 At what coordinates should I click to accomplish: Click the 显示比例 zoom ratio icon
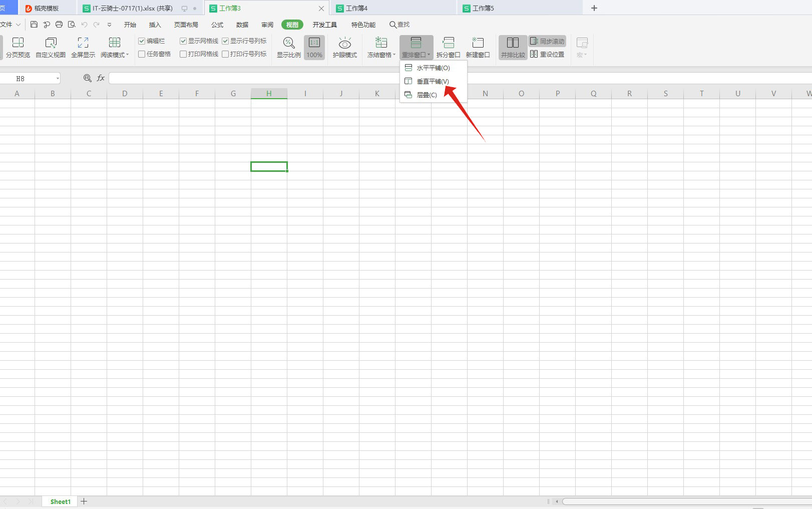click(289, 48)
